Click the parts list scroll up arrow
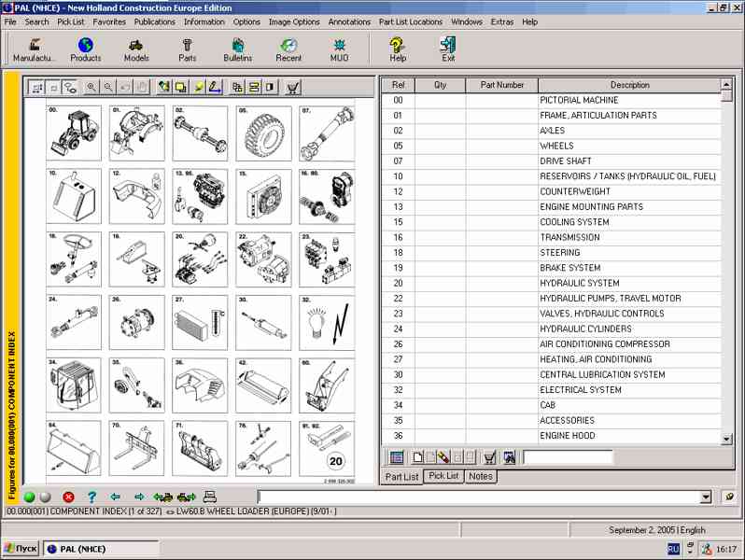745x560 pixels. tap(726, 85)
